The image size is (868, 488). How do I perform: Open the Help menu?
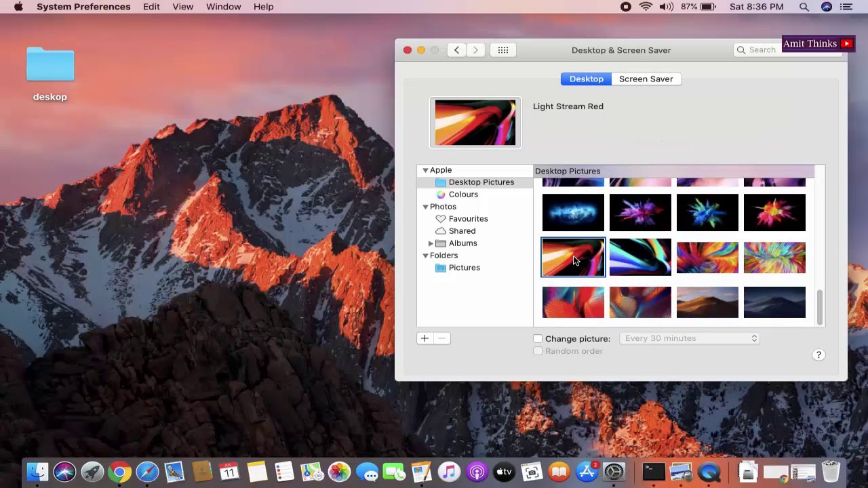pos(264,7)
